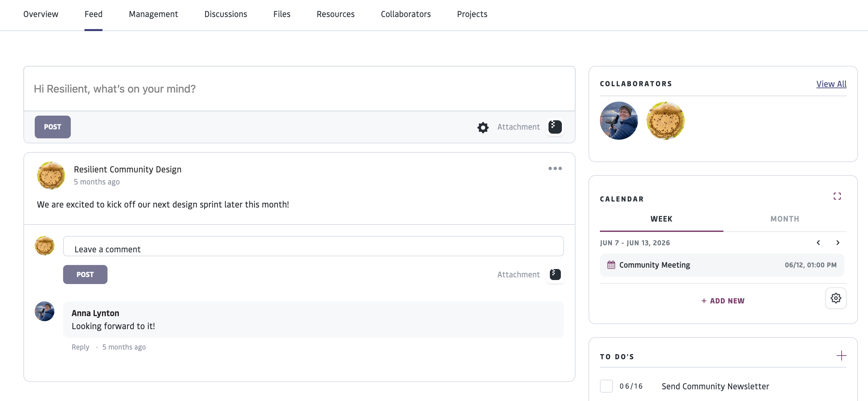The width and height of the screenshot is (868, 401).
Task: Click attachment icon in comment box
Action: coord(555,274)
